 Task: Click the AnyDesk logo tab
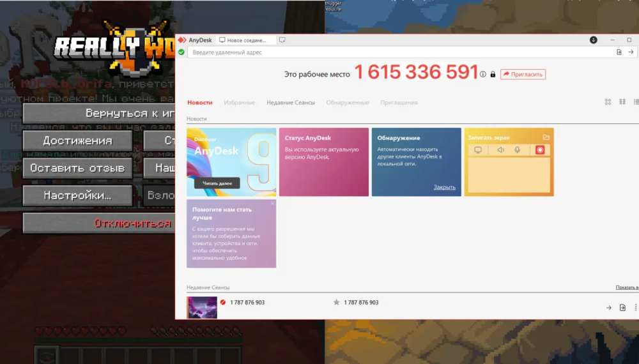pos(195,40)
